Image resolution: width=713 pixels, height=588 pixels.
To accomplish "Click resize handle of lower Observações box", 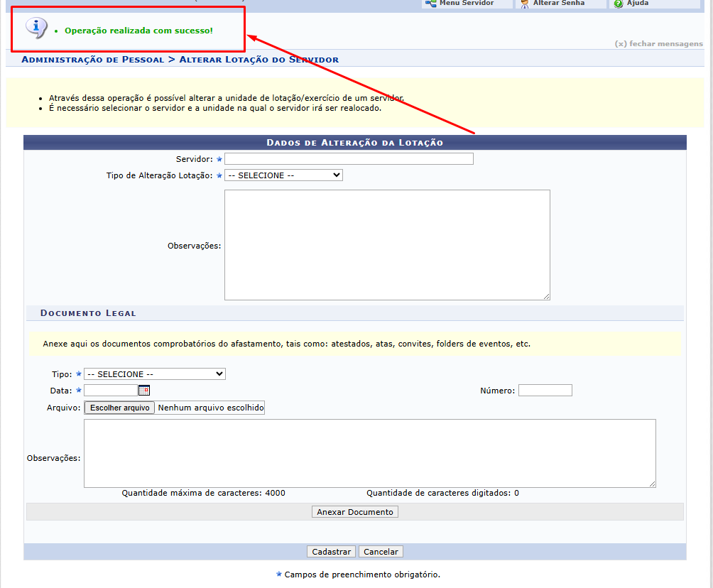I will (652, 484).
